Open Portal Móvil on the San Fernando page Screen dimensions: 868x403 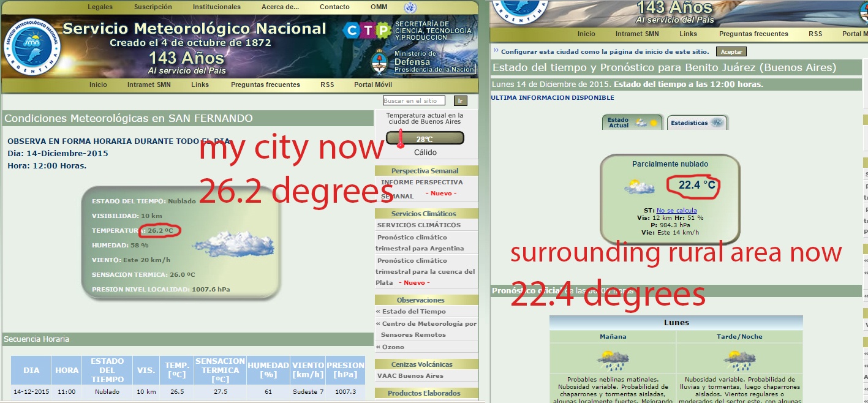coord(373,85)
